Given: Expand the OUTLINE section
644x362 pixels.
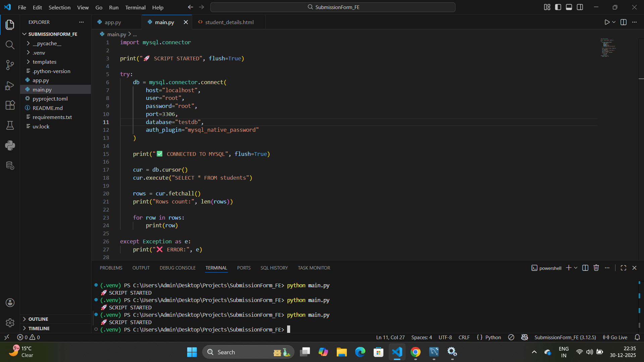Looking at the screenshot, I should (x=38, y=319).
